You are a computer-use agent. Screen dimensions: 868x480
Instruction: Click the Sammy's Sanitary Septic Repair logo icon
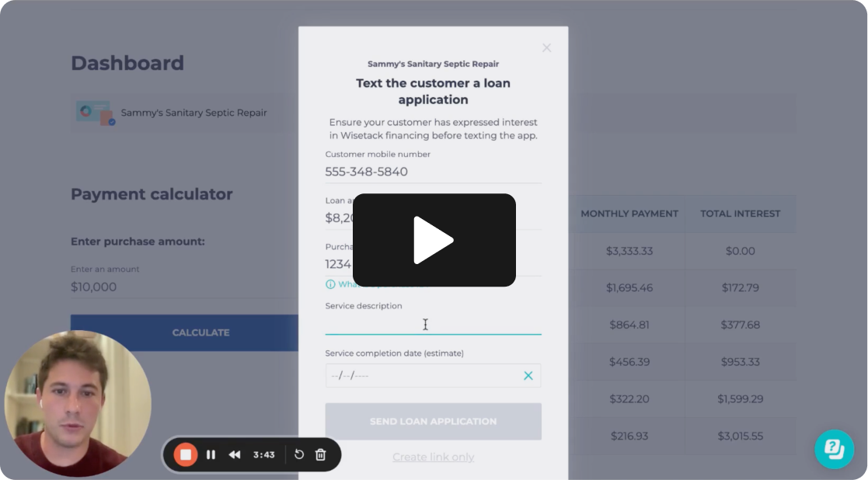[x=96, y=113]
